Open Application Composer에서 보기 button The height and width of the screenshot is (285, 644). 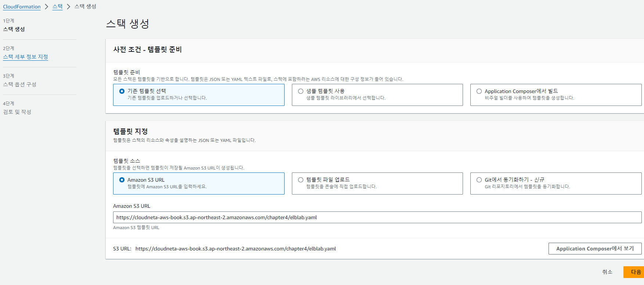pyautogui.click(x=595, y=249)
